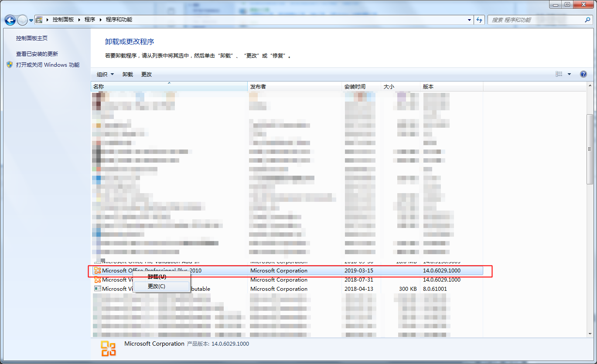Screen dimensions: 597x364
Task: Click the magnifier search icon
Action: (587, 20)
